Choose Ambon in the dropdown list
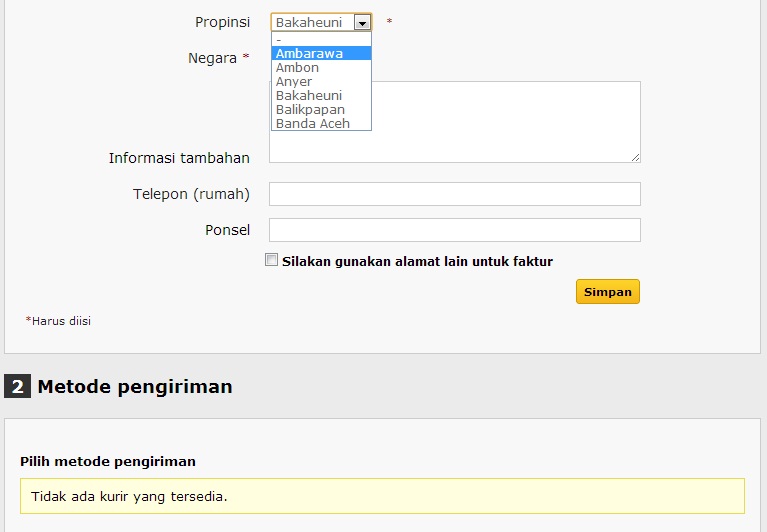767x532 pixels. pos(321,67)
